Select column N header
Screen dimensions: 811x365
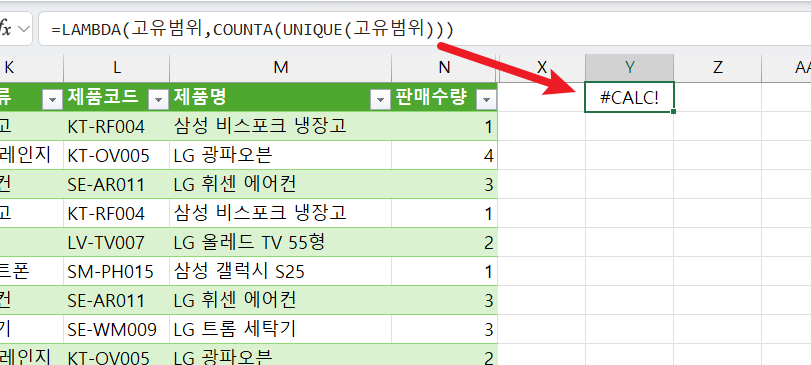click(444, 67)
